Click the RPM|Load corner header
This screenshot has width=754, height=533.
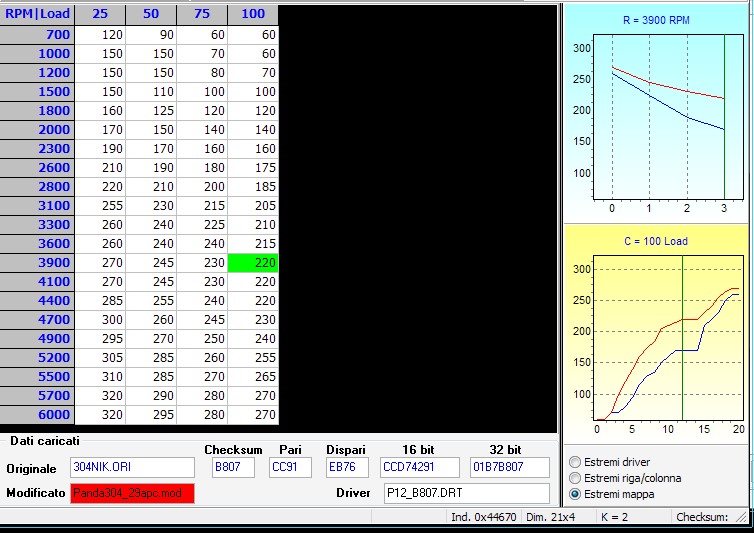tap(37, 14)
